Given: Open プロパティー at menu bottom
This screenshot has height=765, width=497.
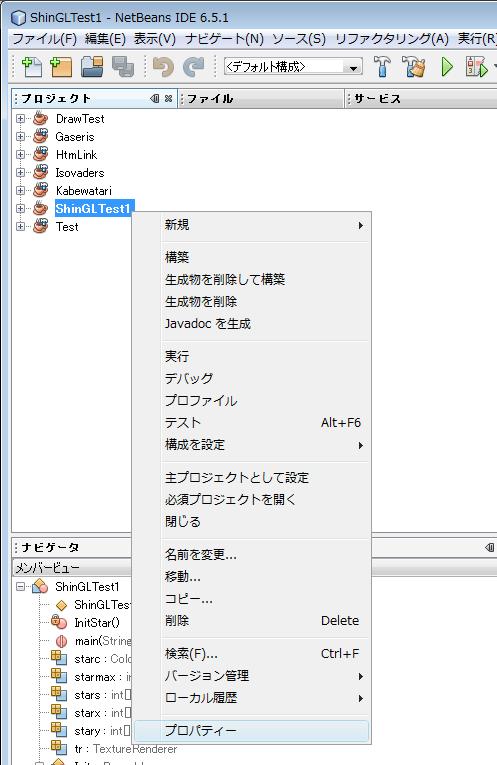Looking at the screenshot, I should [252, 730].
